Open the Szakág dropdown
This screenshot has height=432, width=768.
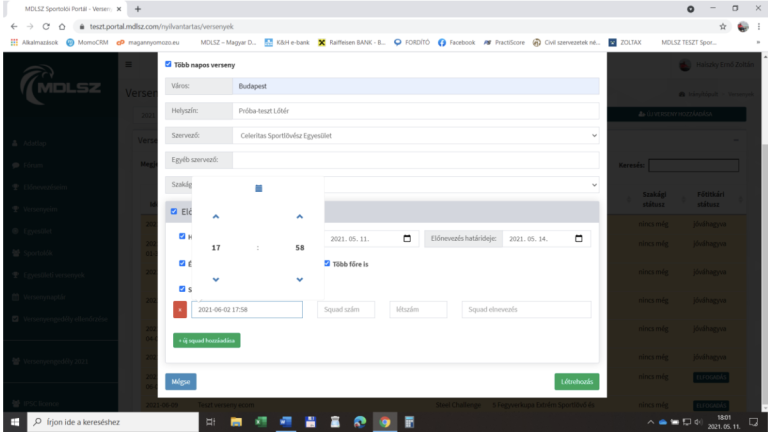(x=593, y=185)
